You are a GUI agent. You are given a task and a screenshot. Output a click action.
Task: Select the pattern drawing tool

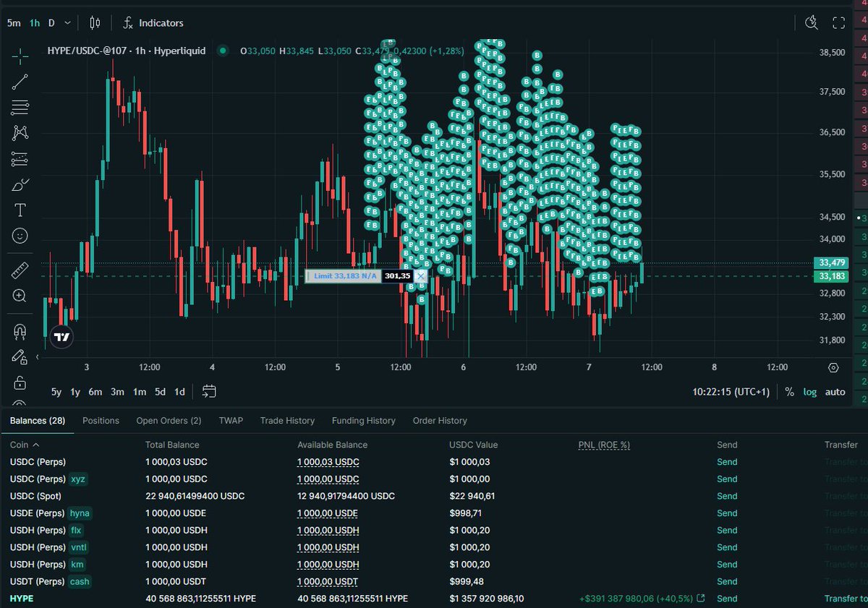20,133
